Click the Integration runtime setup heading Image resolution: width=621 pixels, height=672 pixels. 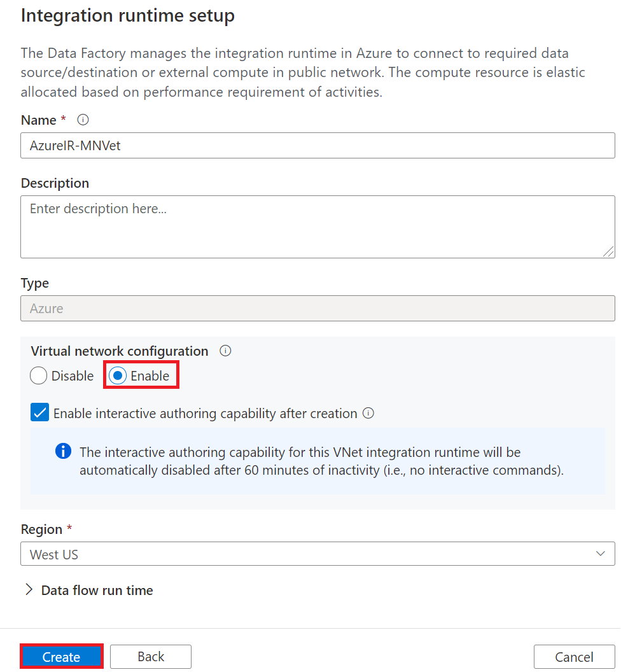(128, 16)
